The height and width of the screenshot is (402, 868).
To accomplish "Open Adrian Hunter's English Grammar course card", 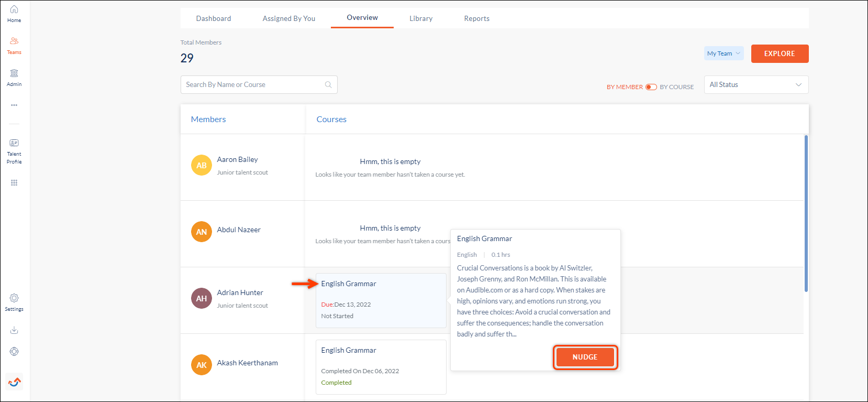I will click(381, 300).
